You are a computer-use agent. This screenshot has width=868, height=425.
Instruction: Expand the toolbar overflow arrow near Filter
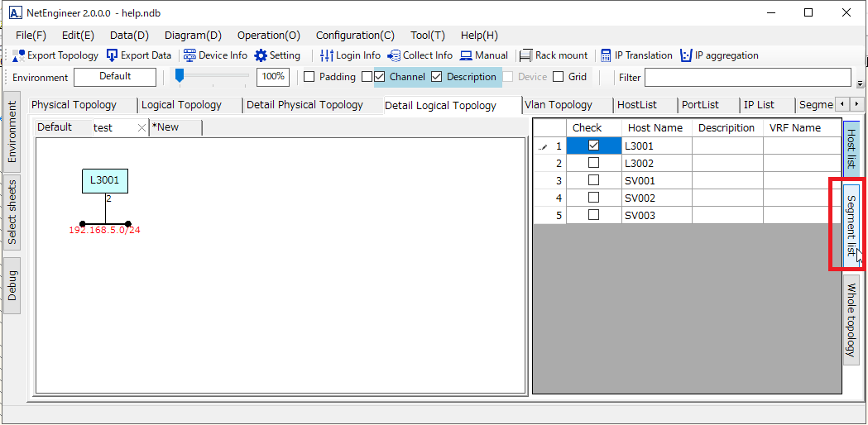[x=860, y=84]
